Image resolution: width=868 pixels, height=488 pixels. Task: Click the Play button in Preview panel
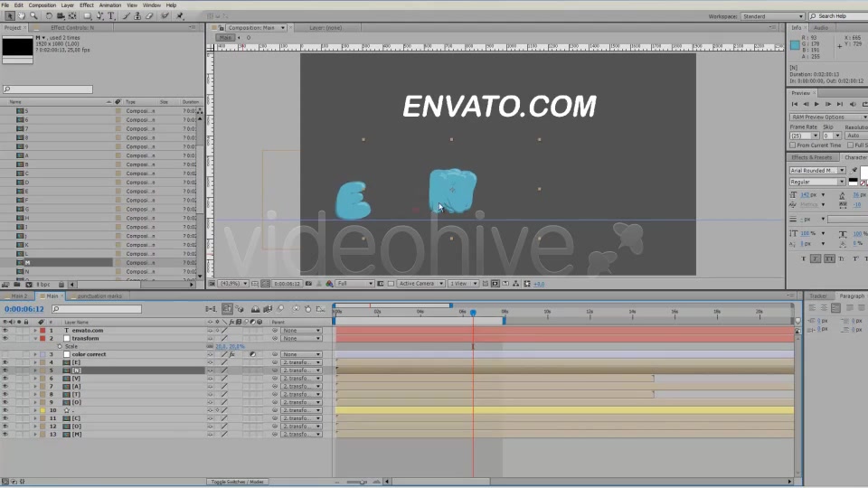pos(816,104)
